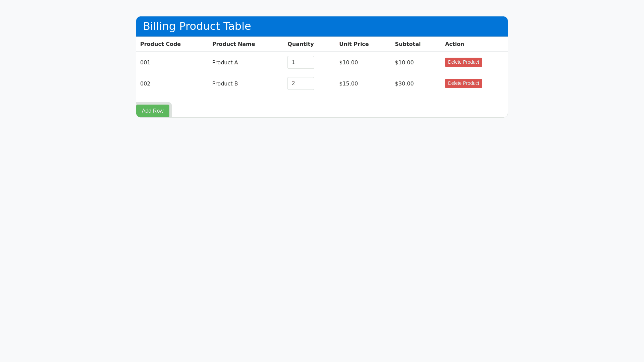
Task: Click Delete Product for Product A
Action: pos(463,62)
